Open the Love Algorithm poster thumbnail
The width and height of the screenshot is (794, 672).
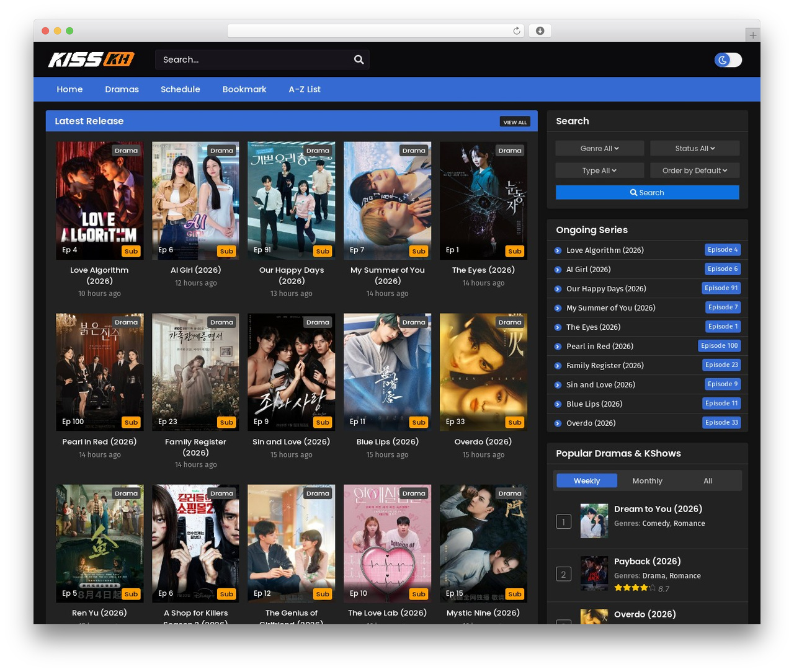tap(100, 200)
